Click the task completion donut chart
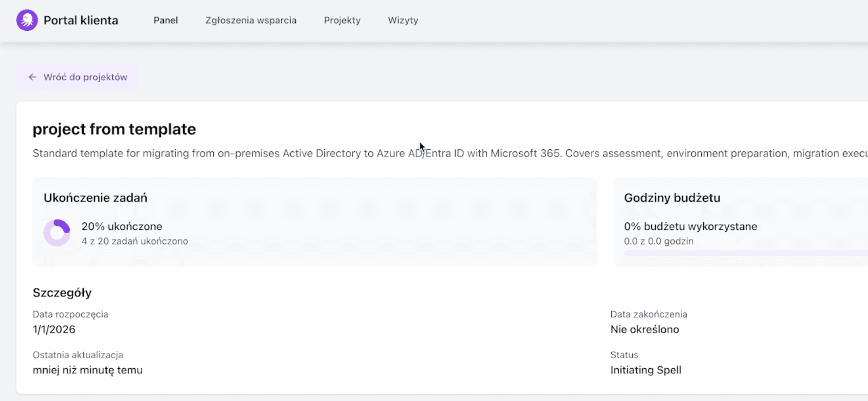Image resolution: width=868 pixels, height=401 pixels. point(57,233)
